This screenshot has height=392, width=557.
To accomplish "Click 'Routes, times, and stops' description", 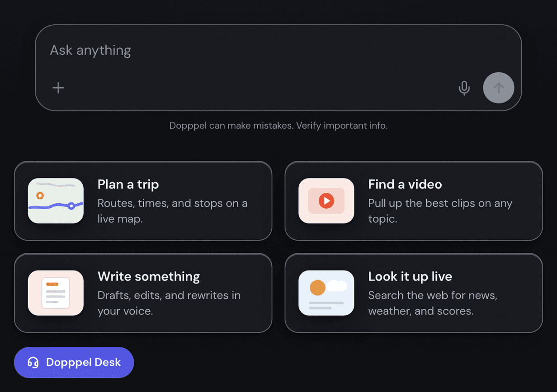I will 173,211.
